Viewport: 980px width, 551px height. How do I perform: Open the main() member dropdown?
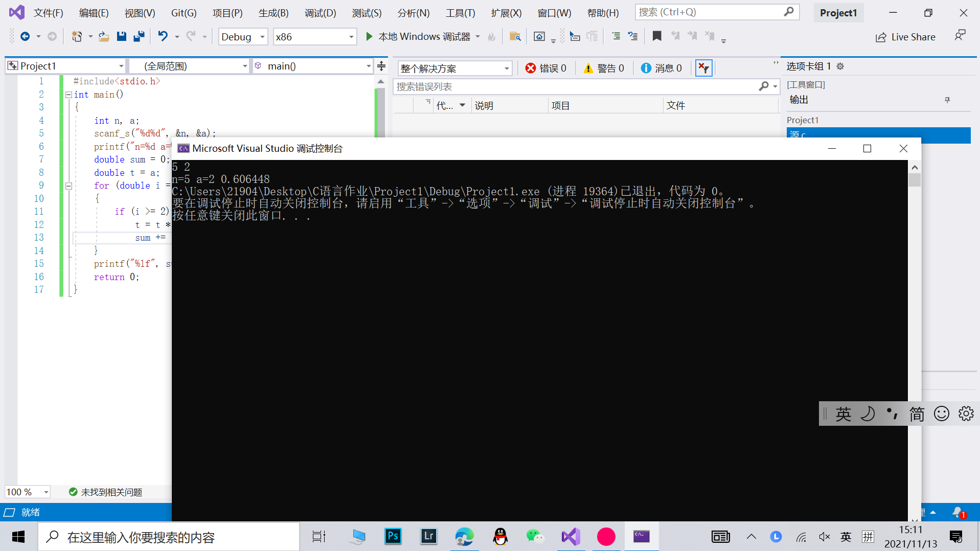pyautogui.click(x=313, y=66)
